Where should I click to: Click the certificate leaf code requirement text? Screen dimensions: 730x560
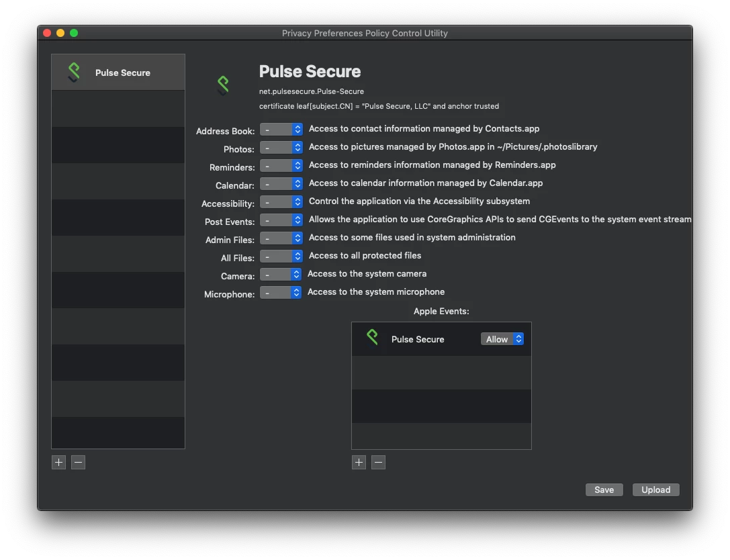(379, 106)
